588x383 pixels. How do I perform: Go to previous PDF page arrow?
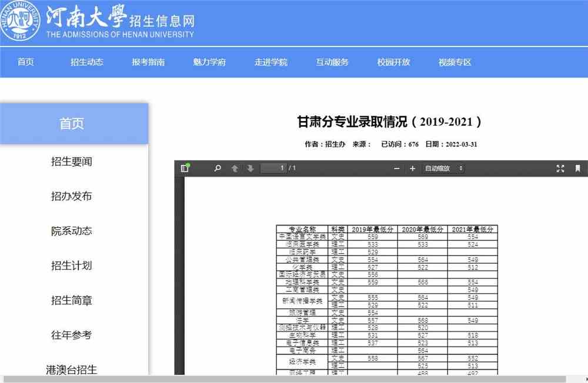point(235,169)
